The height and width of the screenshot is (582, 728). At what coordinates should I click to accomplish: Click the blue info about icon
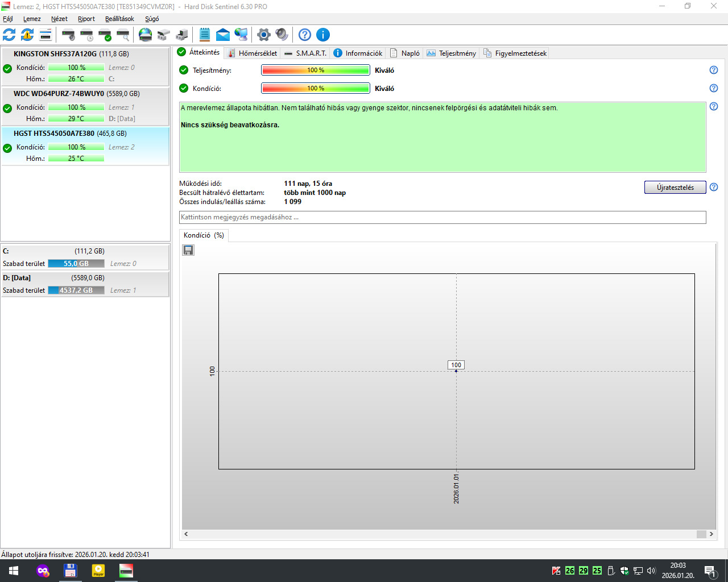[323, 35]
